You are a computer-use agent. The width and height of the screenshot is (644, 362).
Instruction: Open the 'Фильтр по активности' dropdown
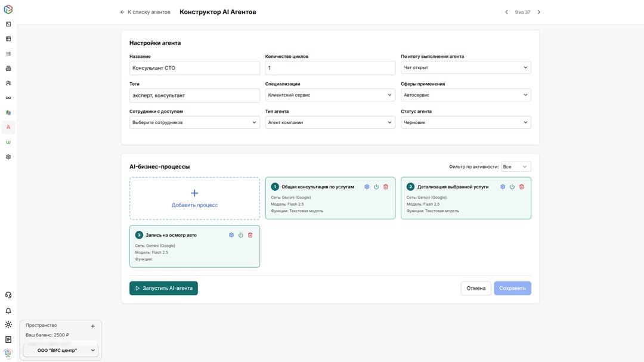(x=516, y=167)
